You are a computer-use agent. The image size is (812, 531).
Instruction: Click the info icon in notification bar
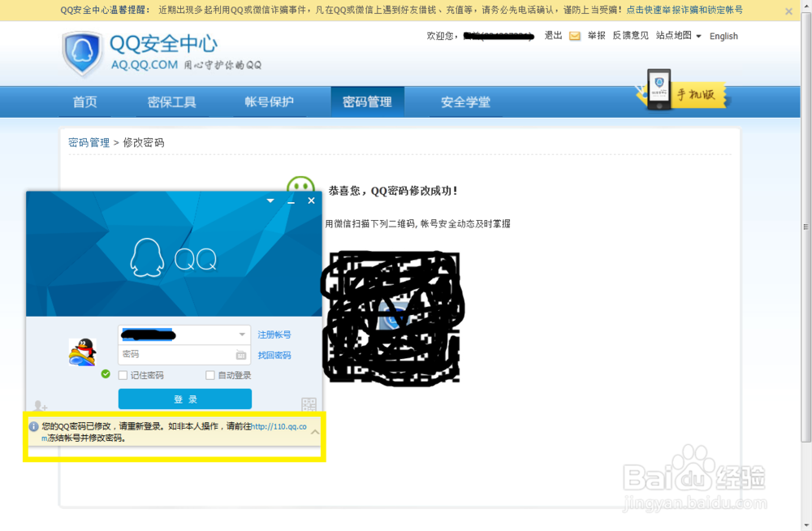(x=33, y=426)
